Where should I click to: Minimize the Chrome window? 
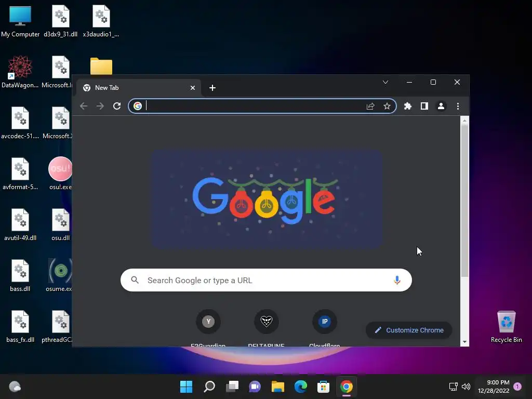click(x=409, y=82)
